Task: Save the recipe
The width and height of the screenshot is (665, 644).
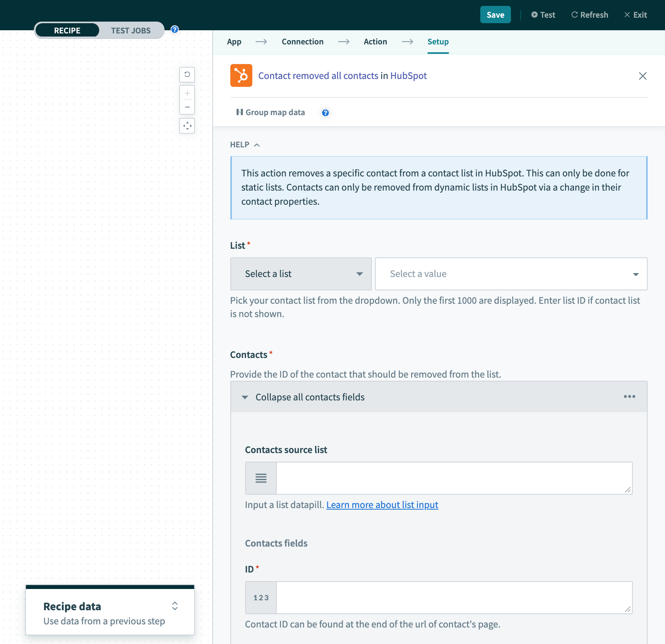Action: pyautogui.click(x=495, y=15)
